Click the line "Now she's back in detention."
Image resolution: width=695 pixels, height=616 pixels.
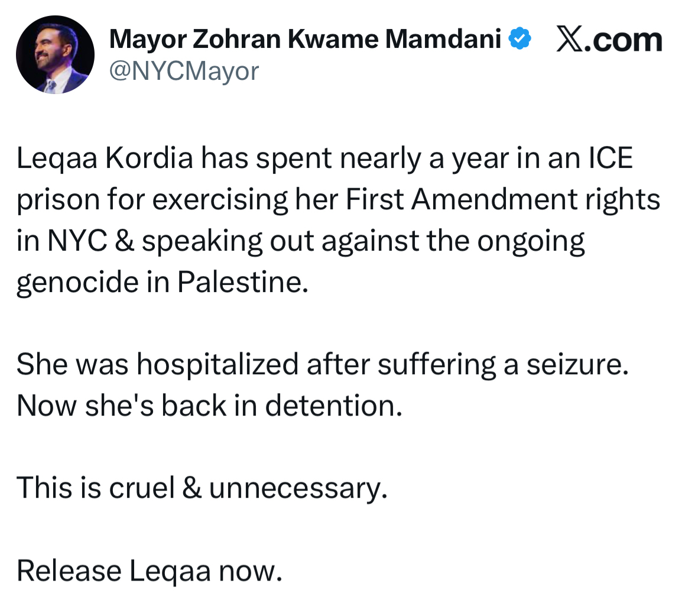click(209, 406)
